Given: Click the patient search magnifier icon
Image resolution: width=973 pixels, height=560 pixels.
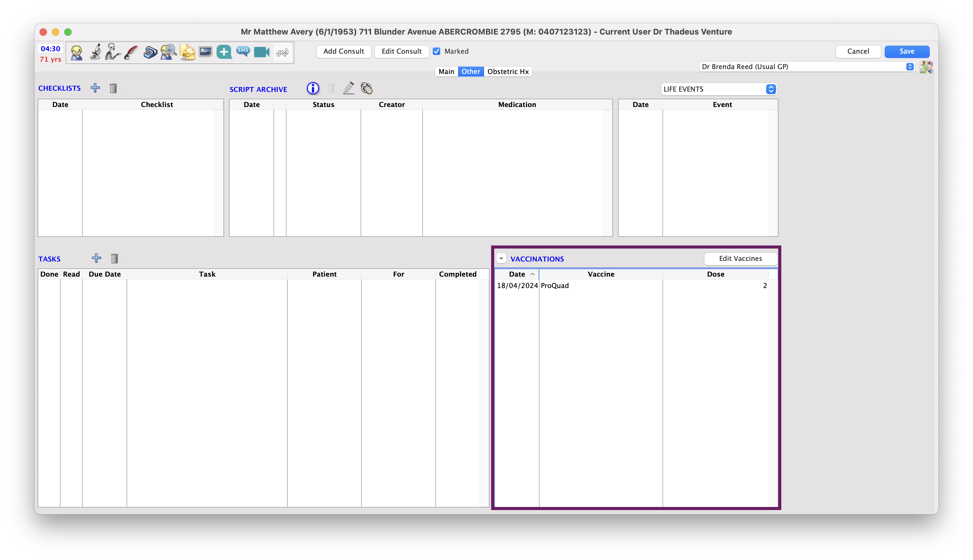Looking at the screenshot, I should tap(168, 52).
